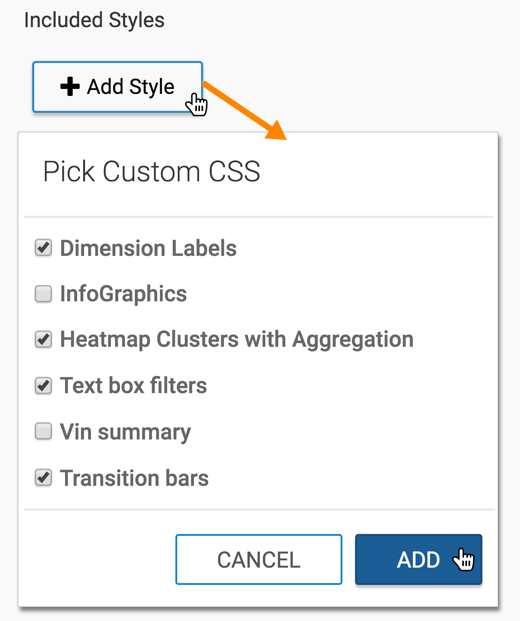
Task: Click the Heatmap Clusters with Aggregation label
Action: coord(236,340)
